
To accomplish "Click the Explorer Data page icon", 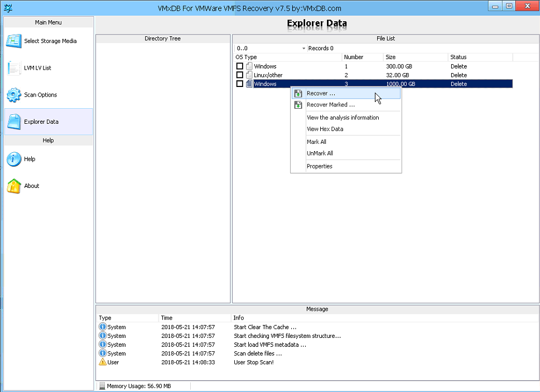I will pyautogui.click(x=14, y=122).
